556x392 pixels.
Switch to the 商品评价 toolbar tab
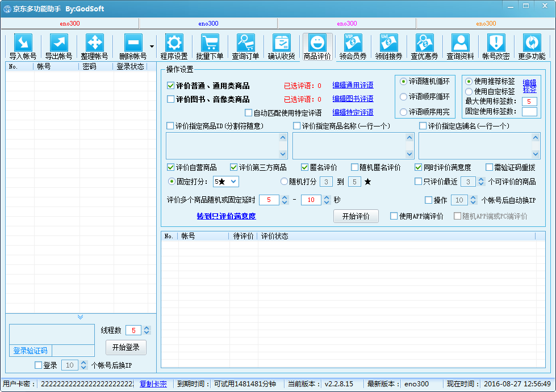click(317, 47)
